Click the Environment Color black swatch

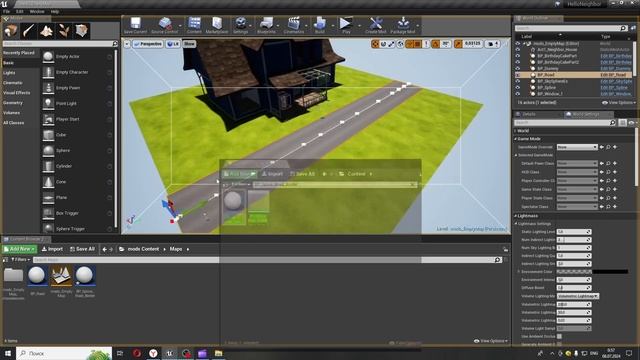(x=610, y=271)
